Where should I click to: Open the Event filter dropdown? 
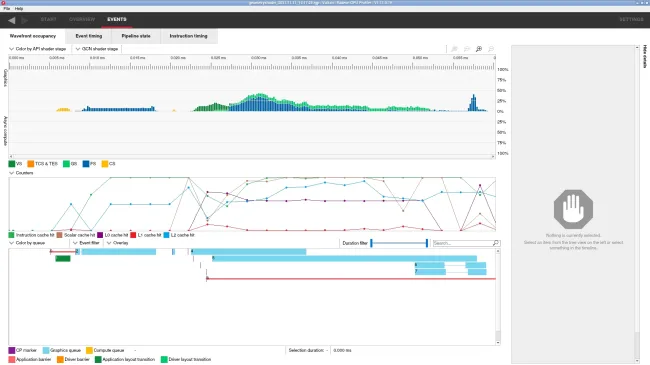pos(86,243)
